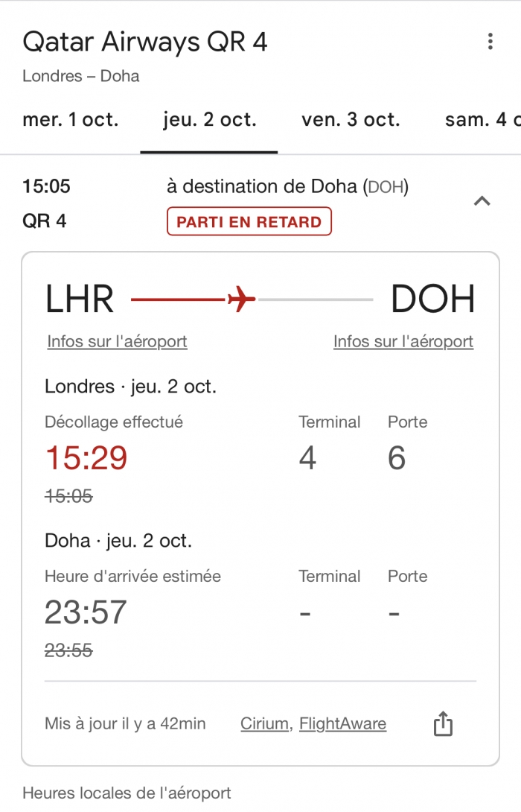
Task: Click the red 15:29 actual departure time
Action: pos(86,457)
